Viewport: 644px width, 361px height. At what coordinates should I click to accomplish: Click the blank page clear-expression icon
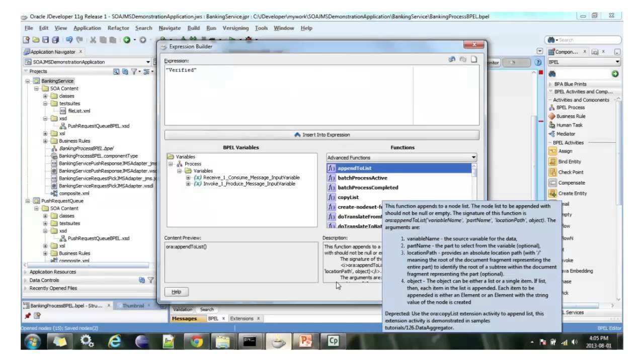point(474,59)
